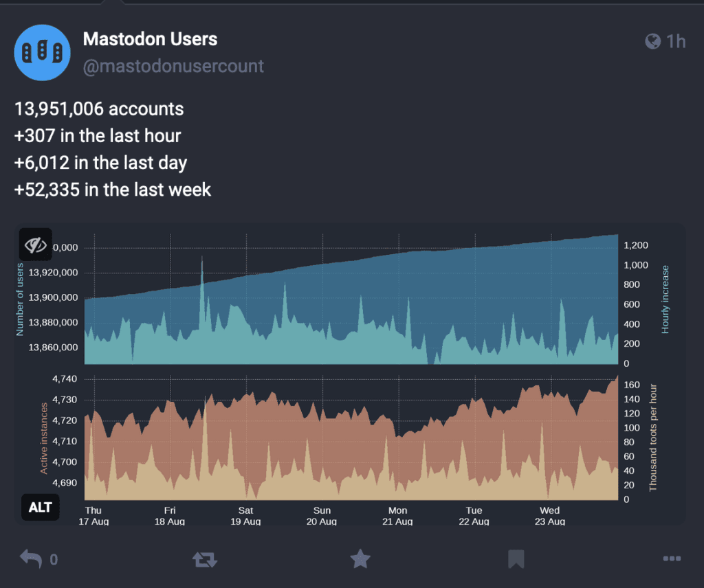Bookmark this Mastodon Users post
Screen dimensions: 704x588
coord(516,559)
